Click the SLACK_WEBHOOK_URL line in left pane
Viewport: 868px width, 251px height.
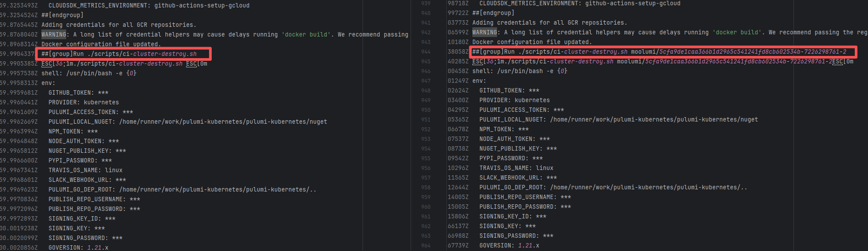(87, 180)
